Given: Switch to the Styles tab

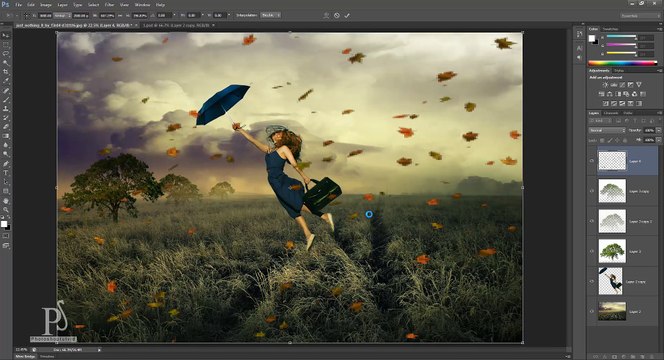Looking at the screenshot, I should tap(619, 70).
